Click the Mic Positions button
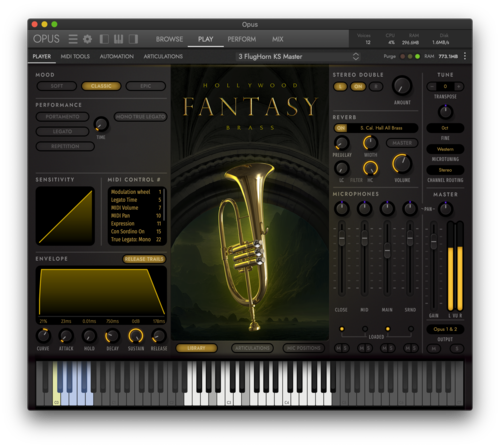Image resolution: width=500 pixels, height=447 pixels. (304, 348)
